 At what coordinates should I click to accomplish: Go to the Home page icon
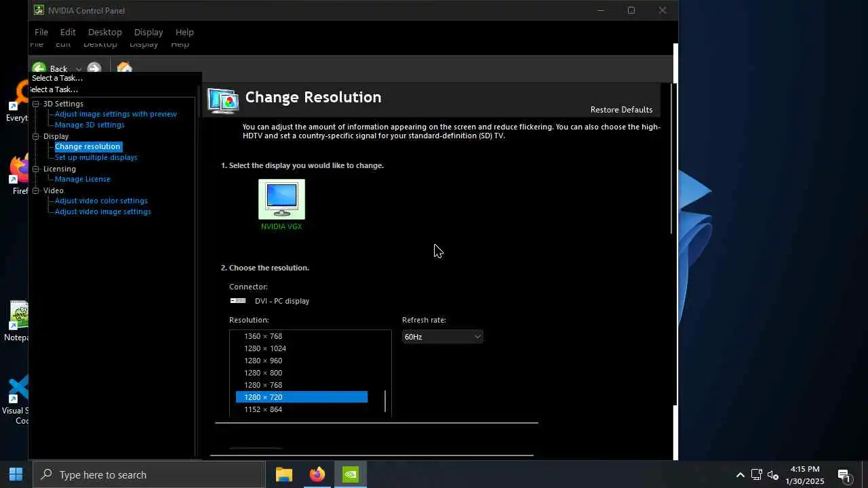[124, 68]
